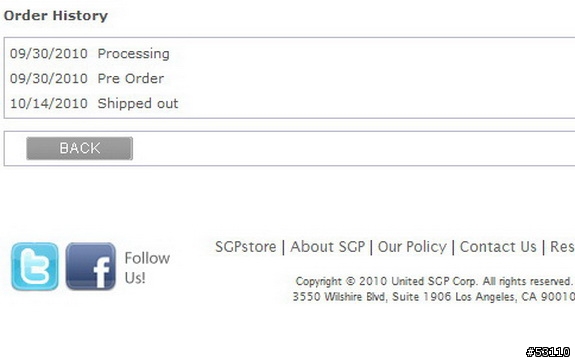Open the Facebook icon link
This screenshot has height=360, width=575.
91,267
